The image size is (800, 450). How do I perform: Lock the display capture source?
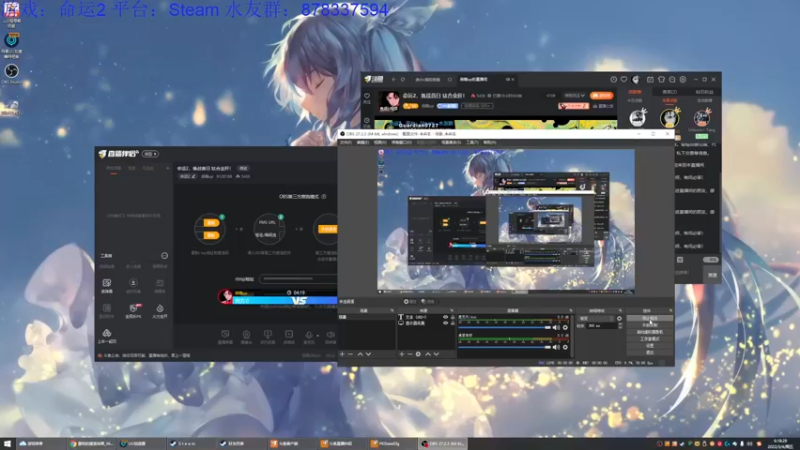pos(453,323)
